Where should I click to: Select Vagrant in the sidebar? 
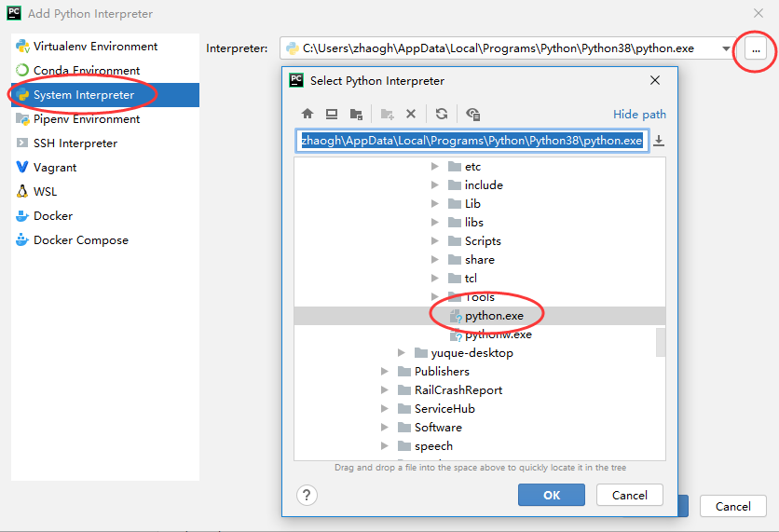click(x=104, y=168)
